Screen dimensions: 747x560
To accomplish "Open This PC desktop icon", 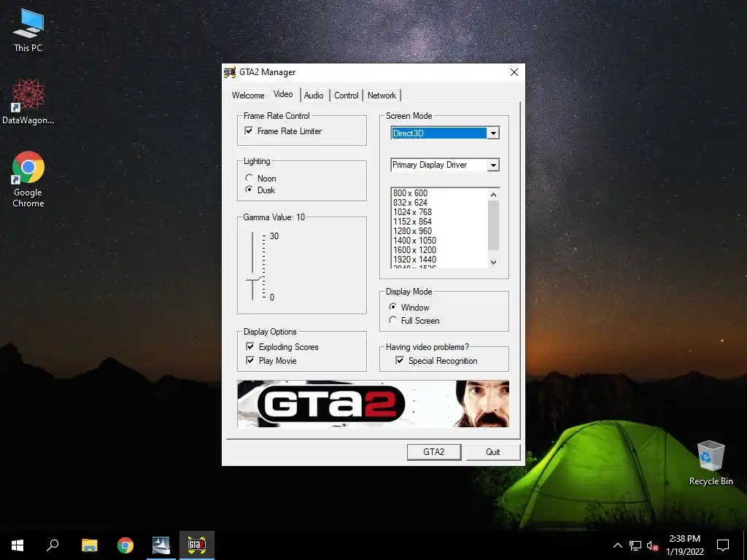I will 28,30.
